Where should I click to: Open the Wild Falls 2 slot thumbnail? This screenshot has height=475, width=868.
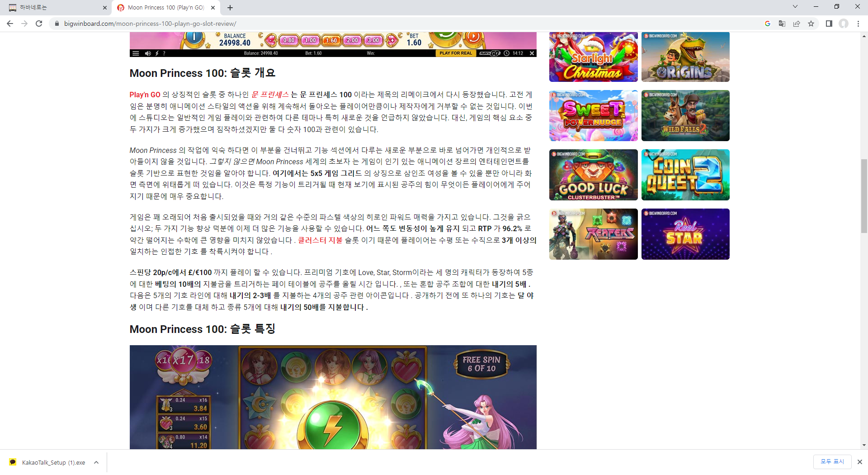685,115
